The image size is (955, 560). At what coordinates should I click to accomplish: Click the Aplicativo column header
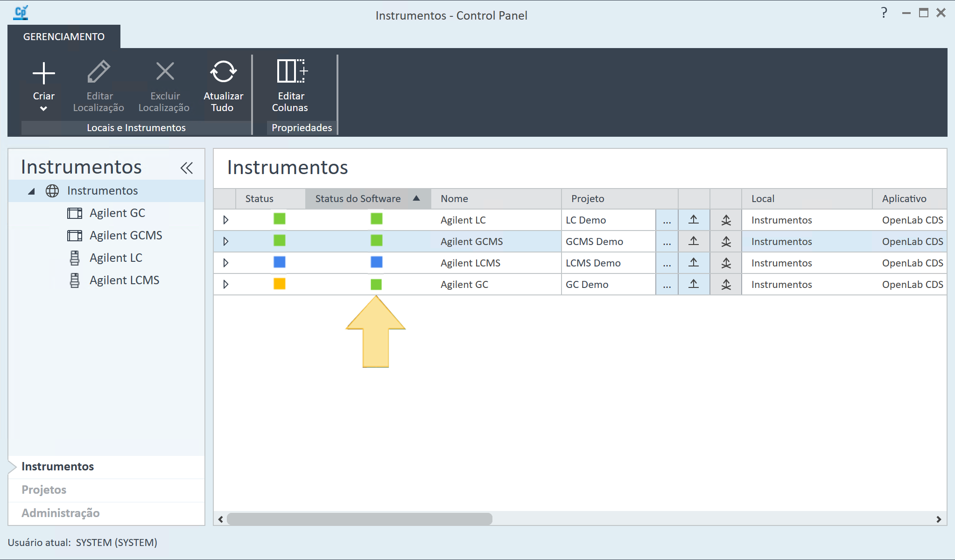[910, 199]
